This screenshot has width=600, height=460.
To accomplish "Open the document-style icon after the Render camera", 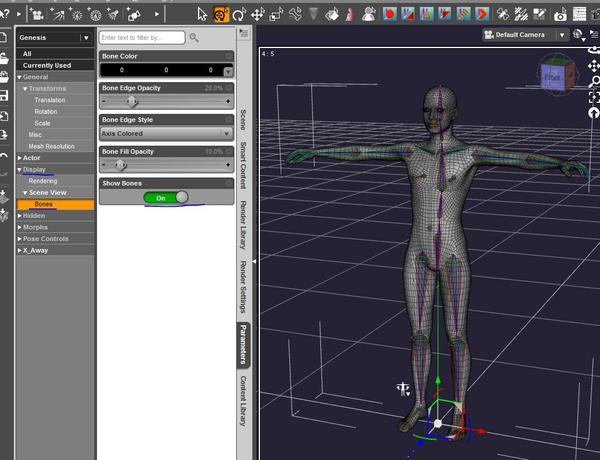I will point(580,15).
